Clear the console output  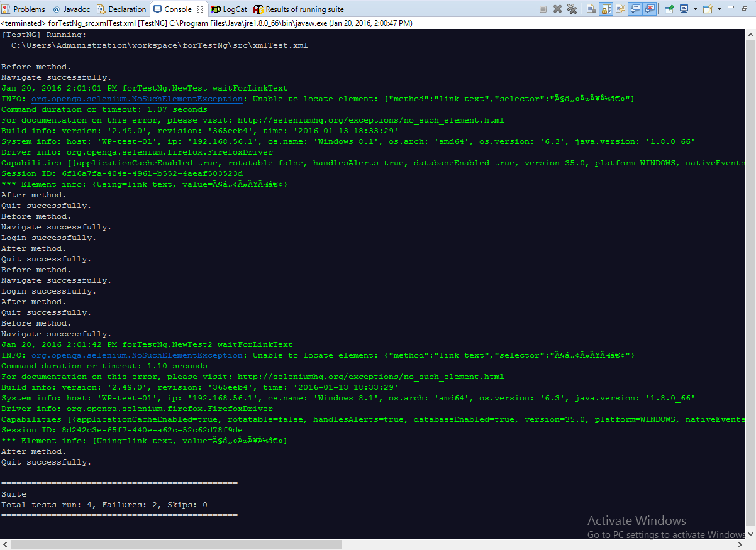pos(591,9)
